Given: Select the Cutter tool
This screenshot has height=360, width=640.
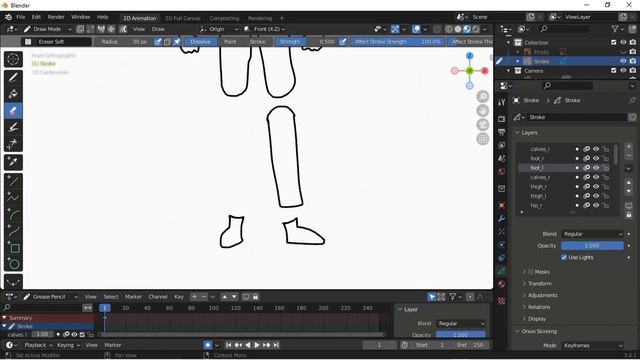Looking at the screenshot, I should [13, 144].
